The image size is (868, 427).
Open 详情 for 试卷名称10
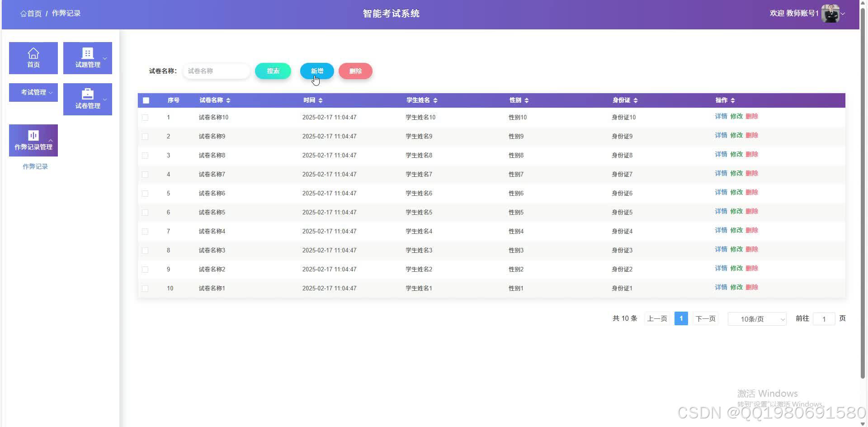click(x=721, y=116)
